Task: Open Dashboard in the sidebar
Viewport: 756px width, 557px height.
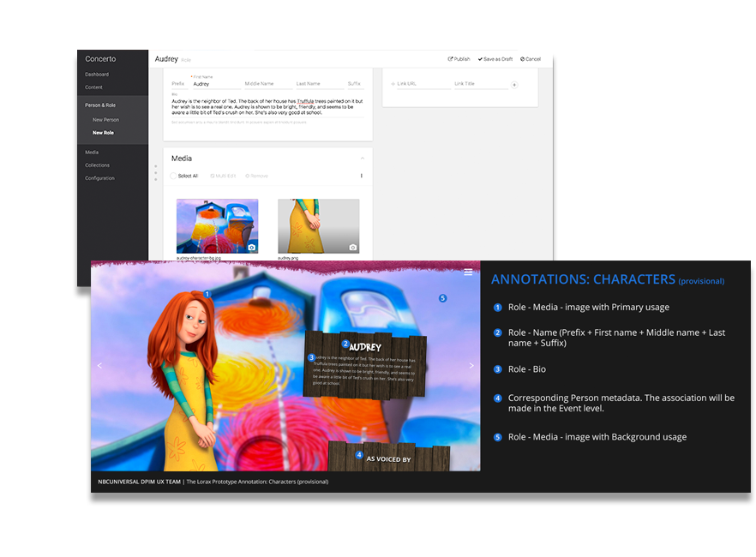Action: 97,75
